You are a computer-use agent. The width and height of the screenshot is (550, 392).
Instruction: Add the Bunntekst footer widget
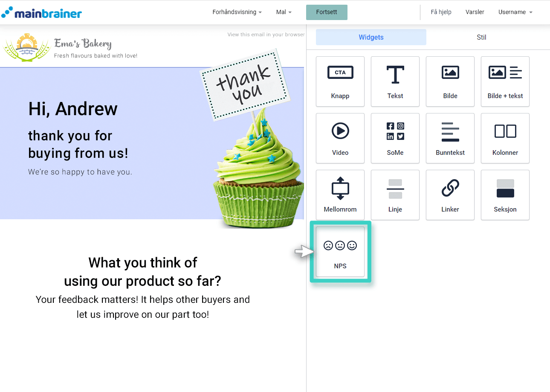(x=450, y=138)
